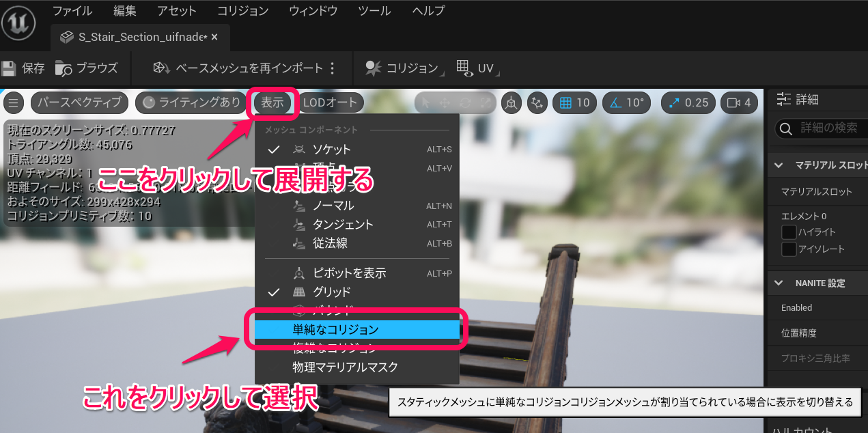Open the ウィンドウ menu
Viewport: 868px width, 433px height.
tap(313, 11)
